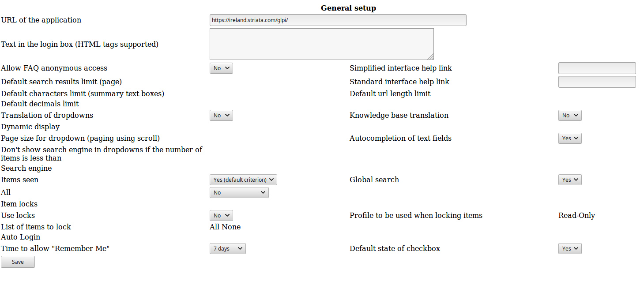Select Read-Only locking profile text
Viewport: 644px width, 296px height.
click(576, 215)
